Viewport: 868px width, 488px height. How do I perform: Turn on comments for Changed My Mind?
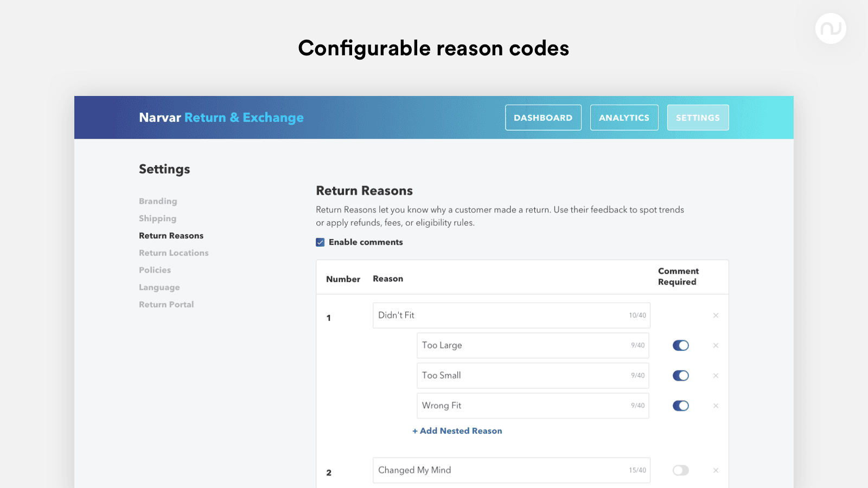pos(681,470)
